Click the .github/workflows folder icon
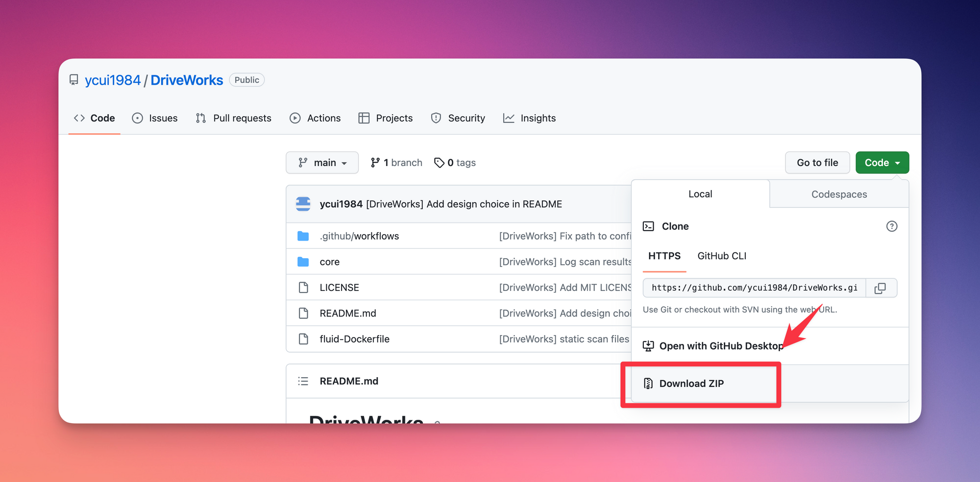The height and width of the screenshot is (482, 980). pos(303,236)
